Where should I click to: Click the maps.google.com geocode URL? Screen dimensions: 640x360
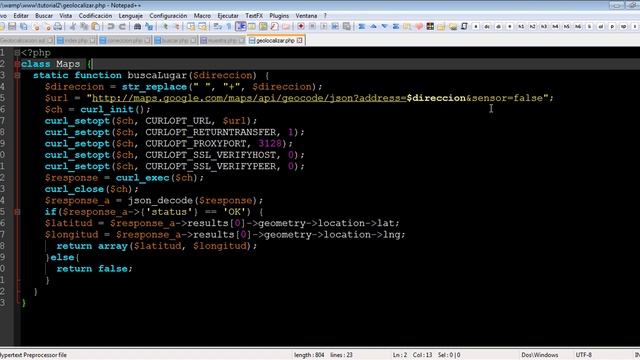(x=249, y=98)
